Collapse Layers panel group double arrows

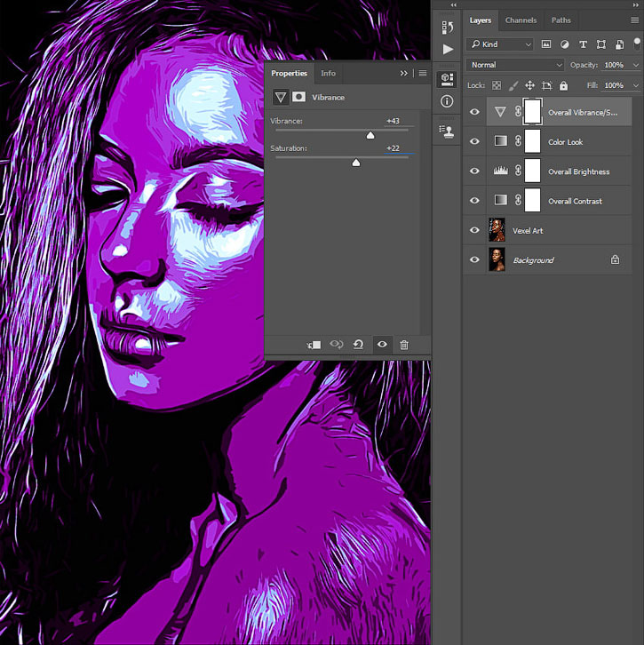pyautogui.click(x=636, y=5)
